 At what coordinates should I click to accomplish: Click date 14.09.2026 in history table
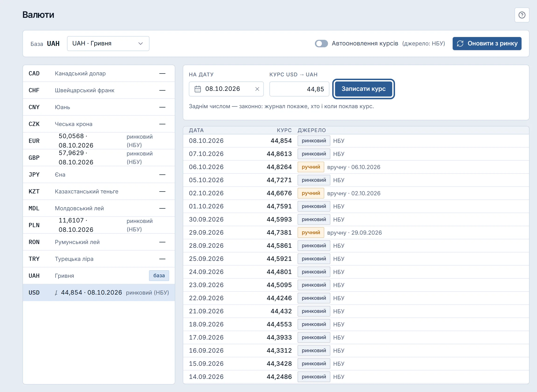[x=206, y=377]
